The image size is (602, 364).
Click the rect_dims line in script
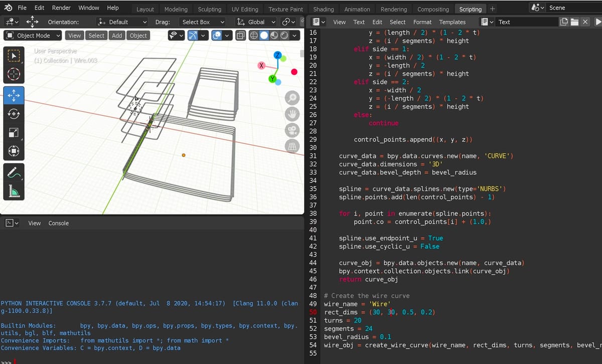tap(380, 312)
